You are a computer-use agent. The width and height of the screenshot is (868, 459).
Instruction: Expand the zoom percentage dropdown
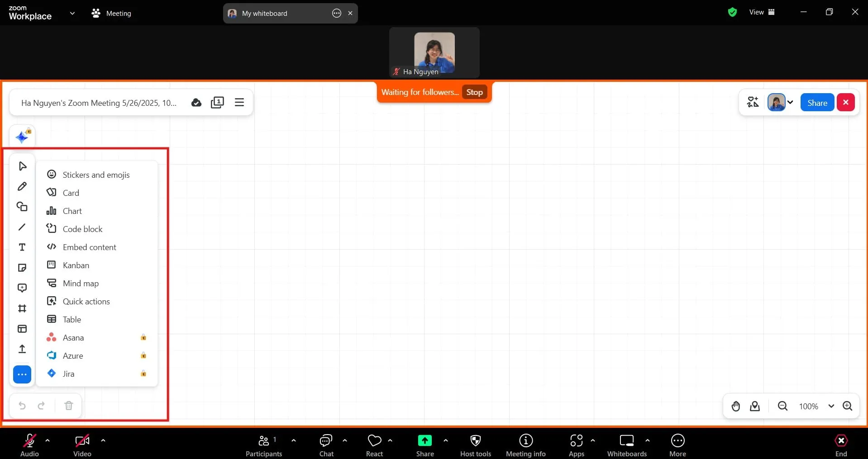(x=831, y=406)
